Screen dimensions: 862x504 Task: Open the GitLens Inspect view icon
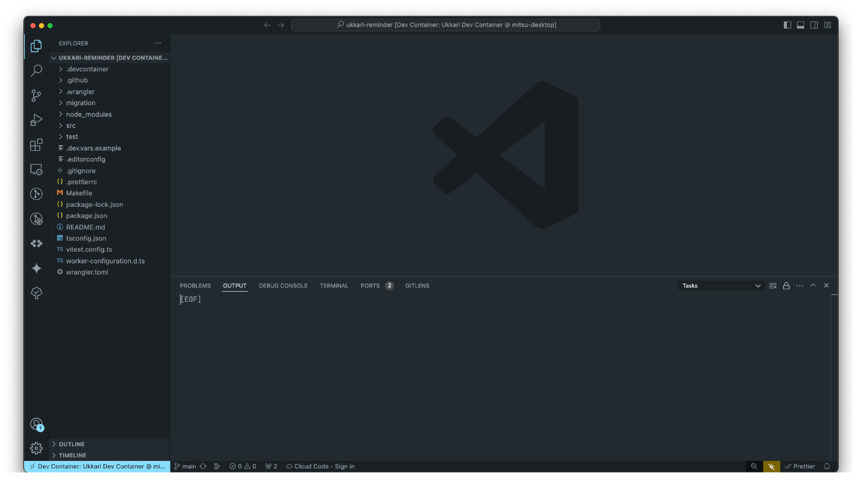click(x=36, y=218)
